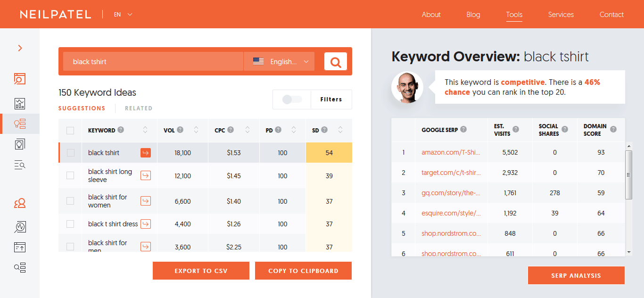This screenshot has height=298, width=644.
Task: Click the PD column help icon
Action: 278,130
